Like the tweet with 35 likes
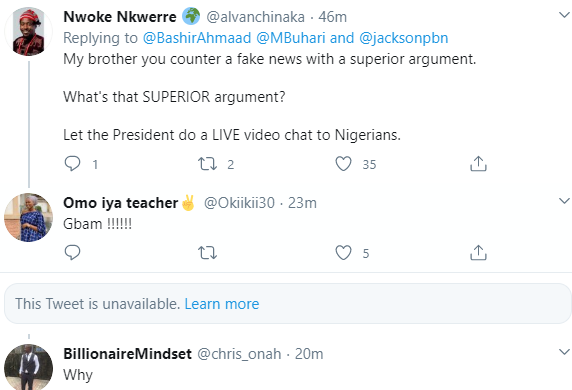Image resolution: width=572 pixels, height=390 pixels. [343, 164]
